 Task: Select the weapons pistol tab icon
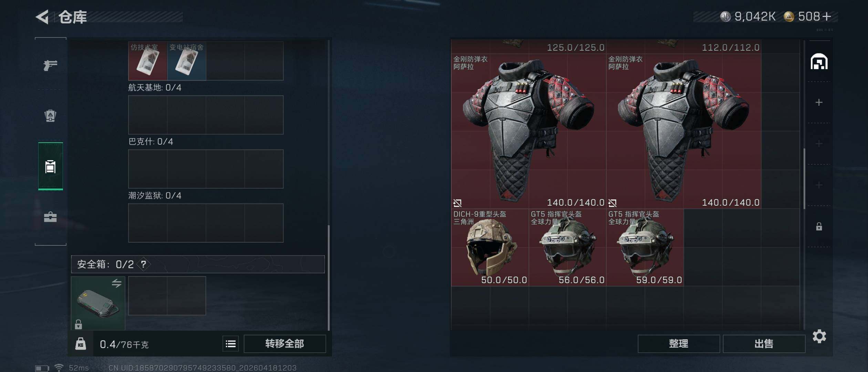pyautogui.click(x=50, y=65)
